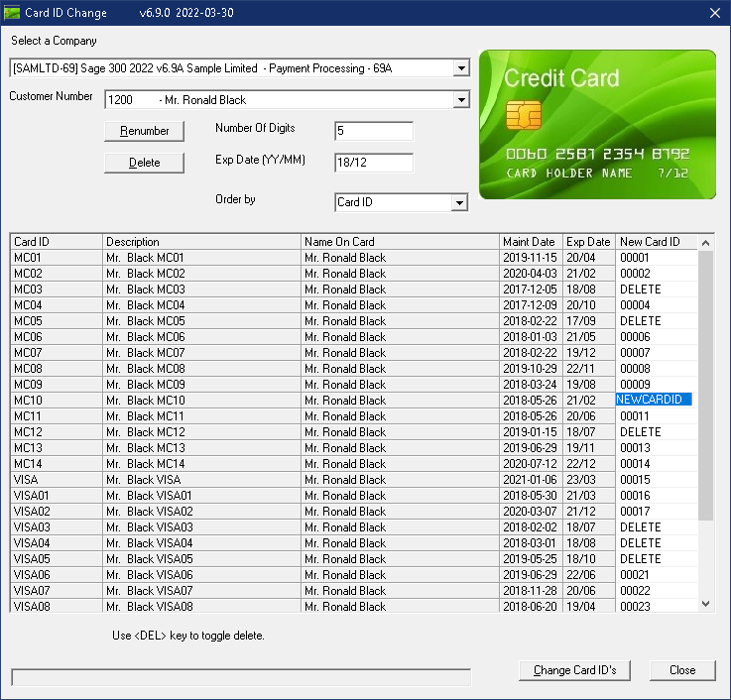
Task: Click the MC12 row DELETE cell
Action: (x=657, y=432)
